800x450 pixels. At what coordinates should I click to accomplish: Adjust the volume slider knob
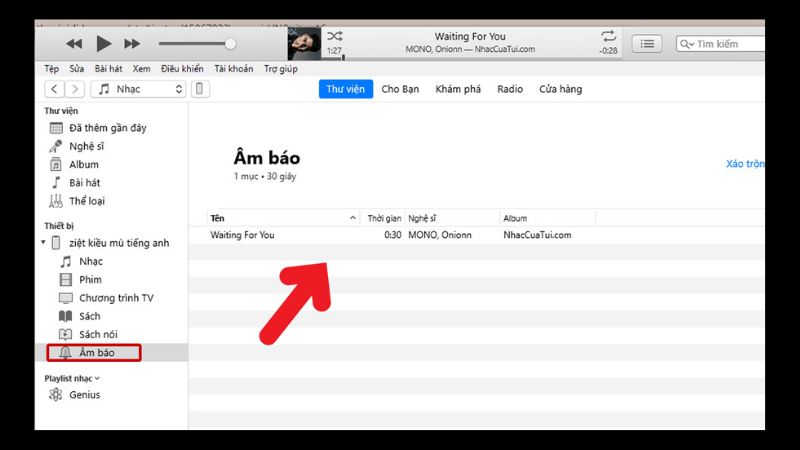tap(231, 44)
